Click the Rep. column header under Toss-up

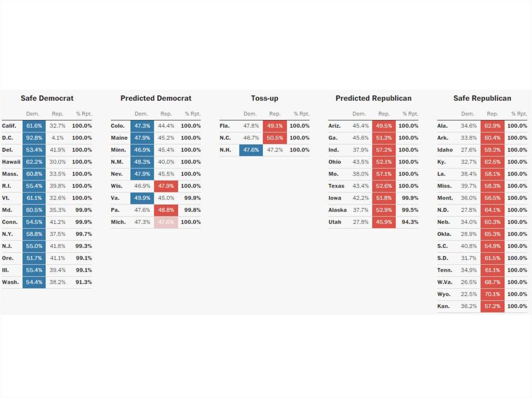pyautogui.click(x=275, y=114)
